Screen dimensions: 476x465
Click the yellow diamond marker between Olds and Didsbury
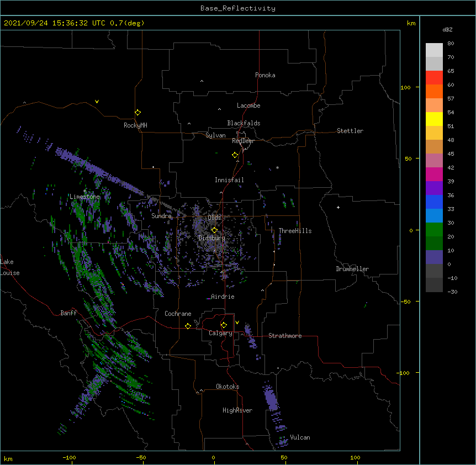tap(214, 230)
